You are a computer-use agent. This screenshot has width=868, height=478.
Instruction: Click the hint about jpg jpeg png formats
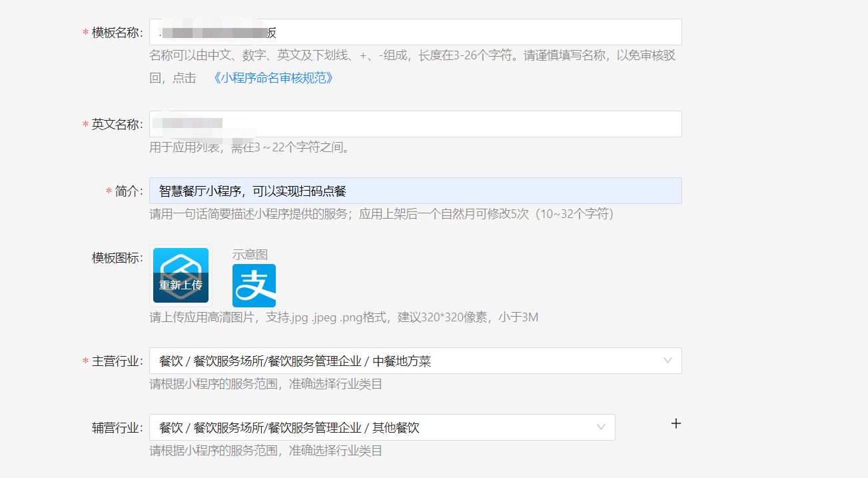pyautogui.click(x=344, y=317)
